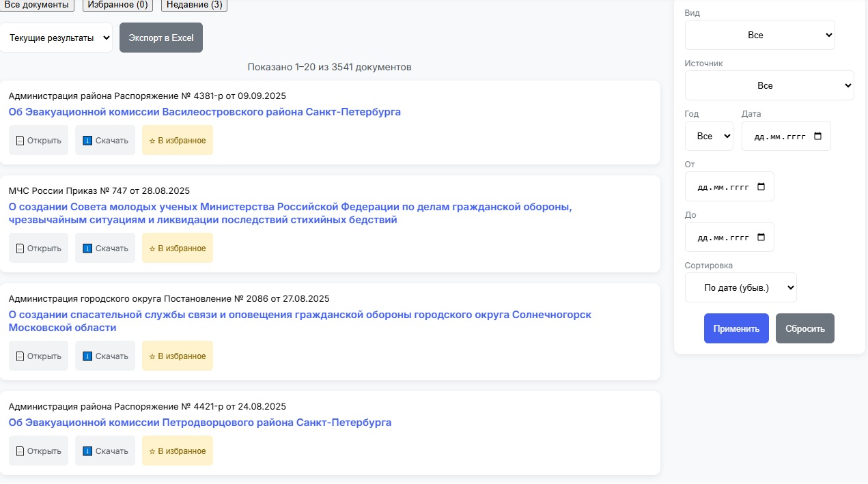868x484 pixels.
Task: Open the Vasileostrovsky evacuation commission document
Action: point(38,141)
